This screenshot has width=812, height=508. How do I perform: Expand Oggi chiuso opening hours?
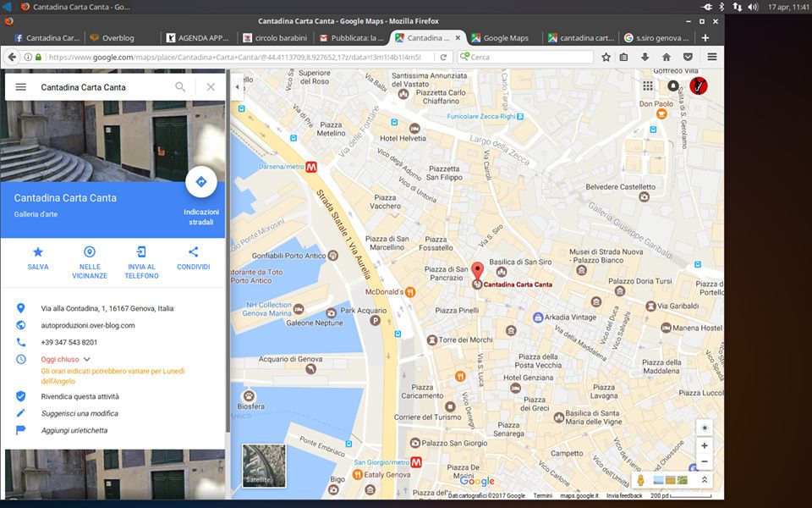tap(87, 359)
